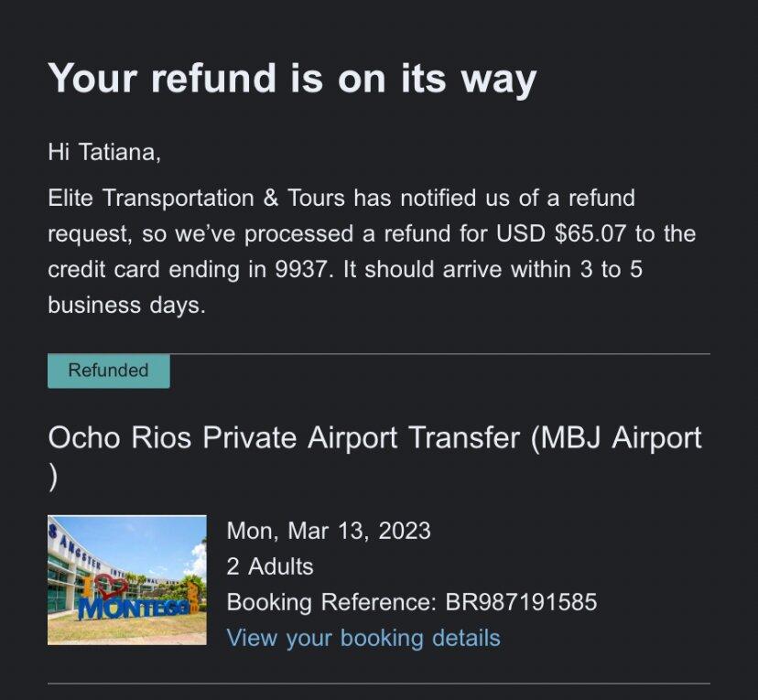
Task: Click the 'Hi Tatiana,' greeting line
Action: coord(104,152)
